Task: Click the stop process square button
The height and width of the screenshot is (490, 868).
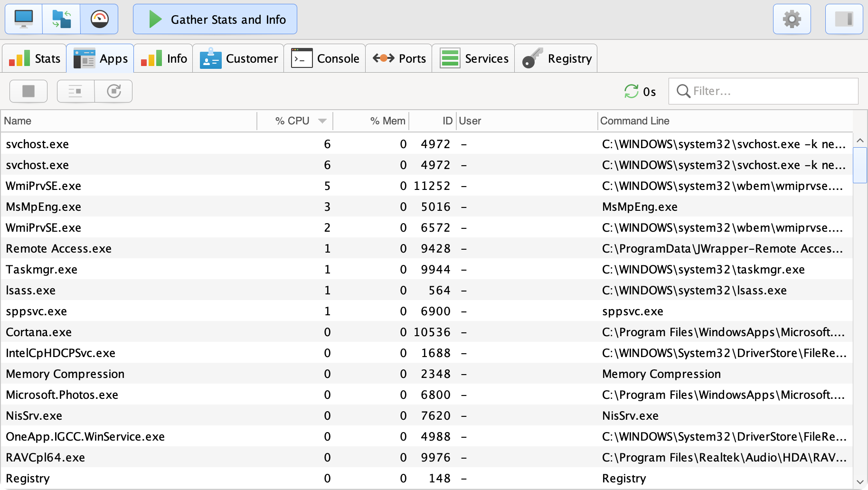Action: [x=28, y=91]
